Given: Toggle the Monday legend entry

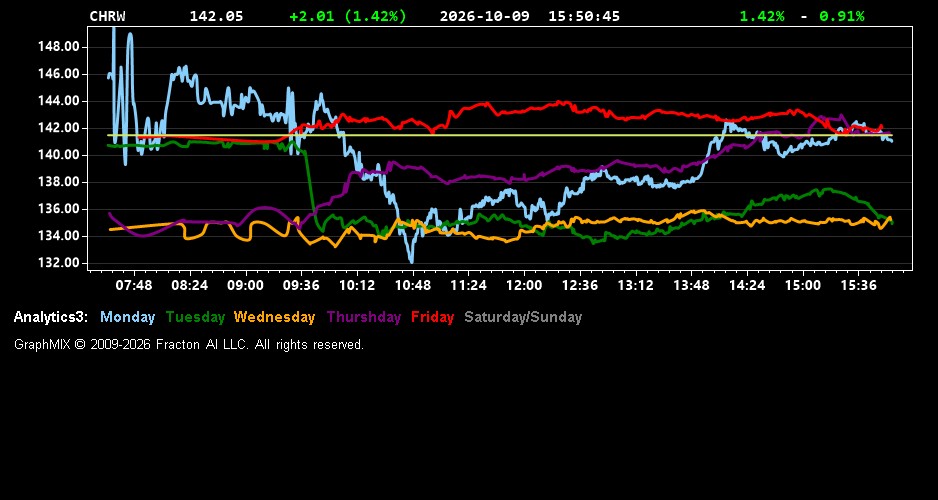Looking at the screenshot, I should pos(127,317).
